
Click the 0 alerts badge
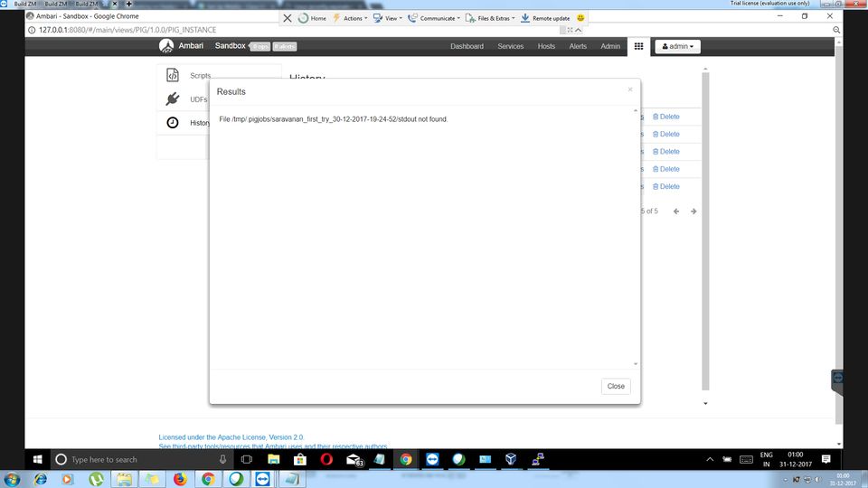tap(285, 47)
